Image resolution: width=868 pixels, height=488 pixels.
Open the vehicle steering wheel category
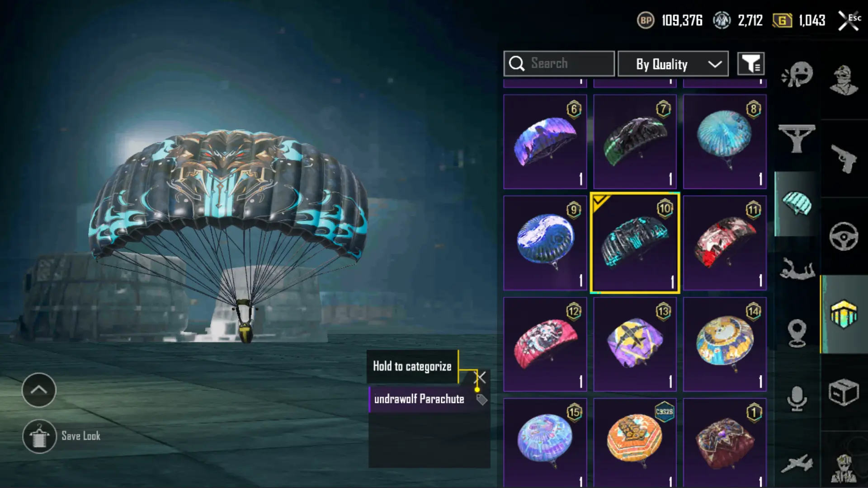[x=844, y=236]
